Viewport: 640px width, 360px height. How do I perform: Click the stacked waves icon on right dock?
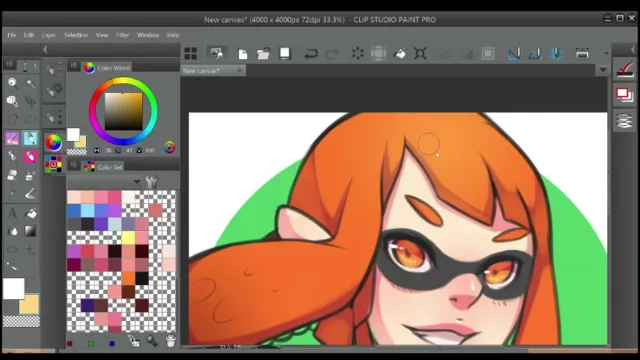tap(624, 121)
